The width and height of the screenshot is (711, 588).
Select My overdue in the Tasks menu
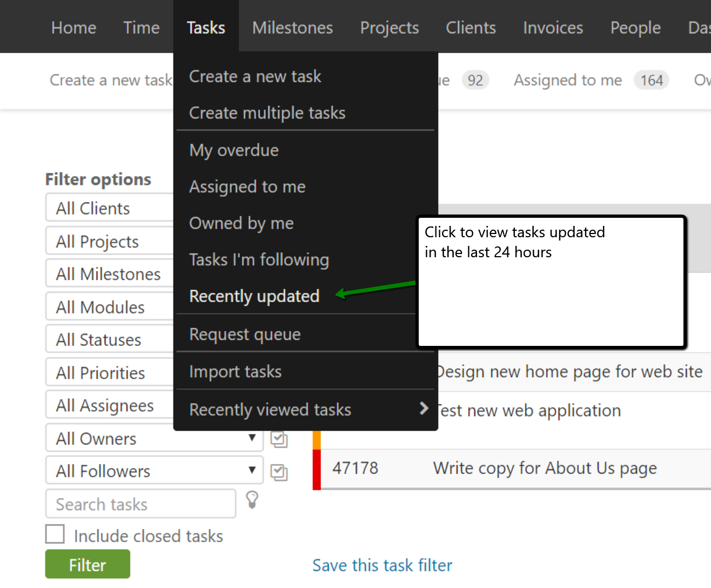[233, 150]
